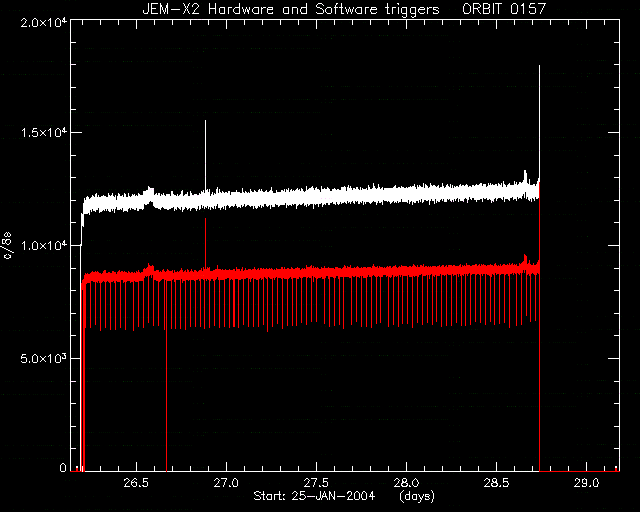Screen dimensions: 640x512
Task: Click the 2.0×10⁴ y-axis label
Action: (x=44, y=22)
